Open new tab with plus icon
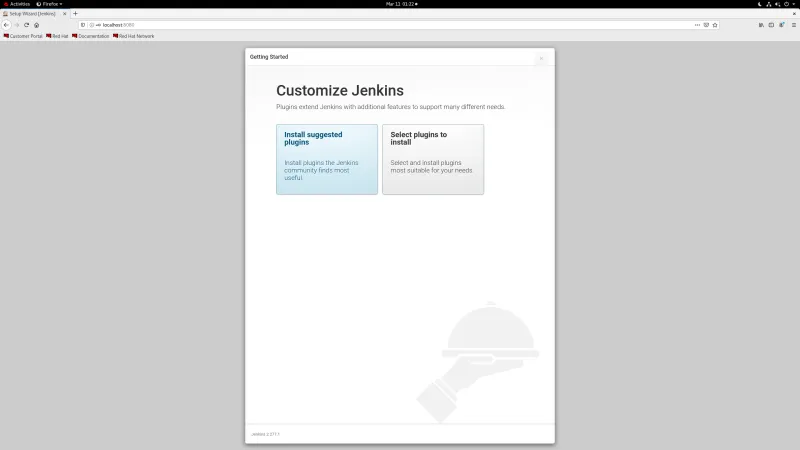The image size is (800, 450). pos(75,13)
